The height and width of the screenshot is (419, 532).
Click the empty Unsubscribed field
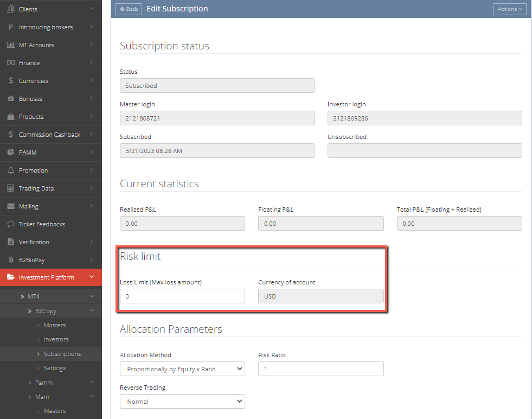tap(425, 151)
